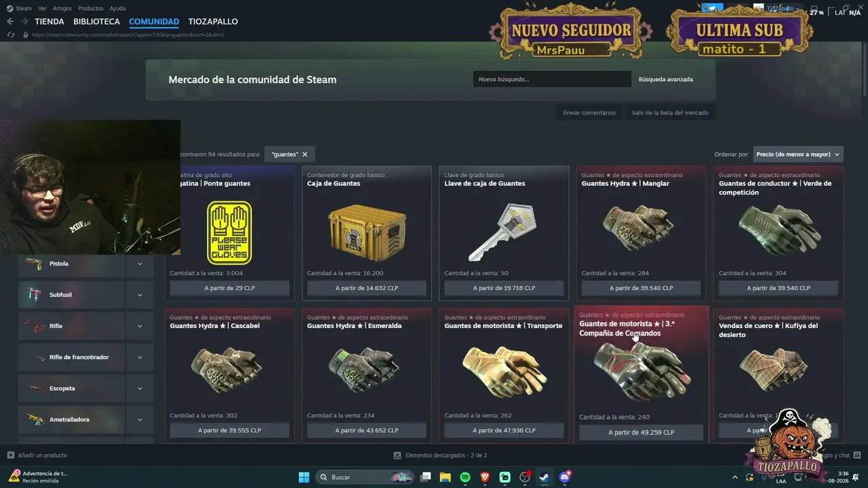
Task: Open Guantes Hydra Esmeralda thumbnail
Action: [x=365, y=370]
